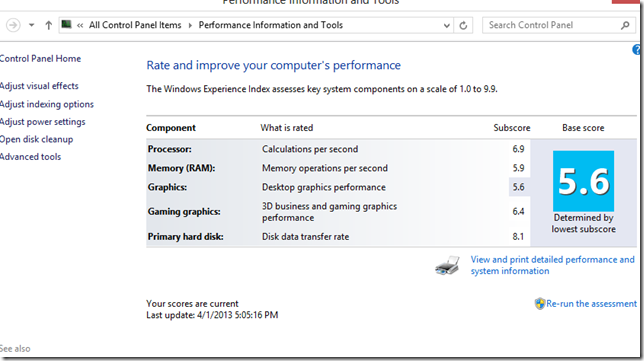644x361 pixels.
Task: Click 'Memory operations per second' text
Action: pos(325,168)
